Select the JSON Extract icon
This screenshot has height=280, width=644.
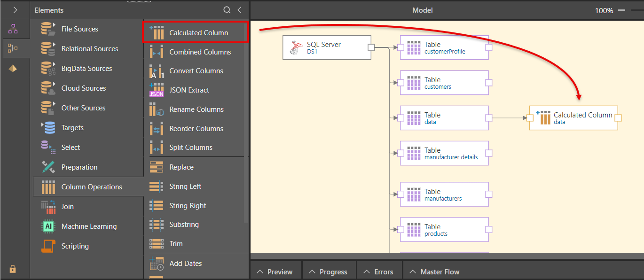(157, 90)
